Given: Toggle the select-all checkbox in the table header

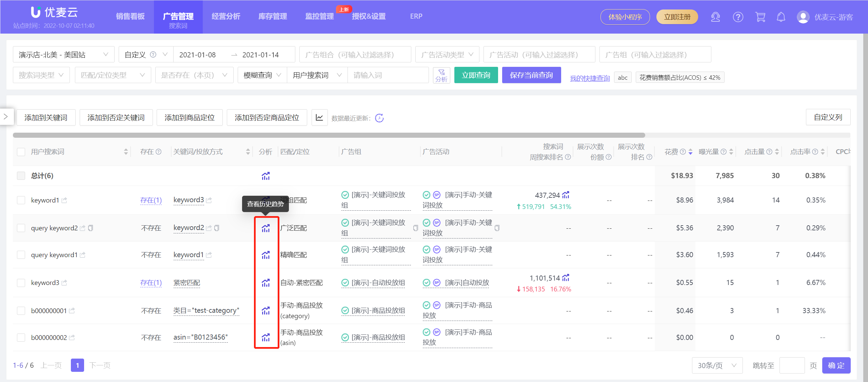Looking at the screenshot, I should click(x=21, y=152).
